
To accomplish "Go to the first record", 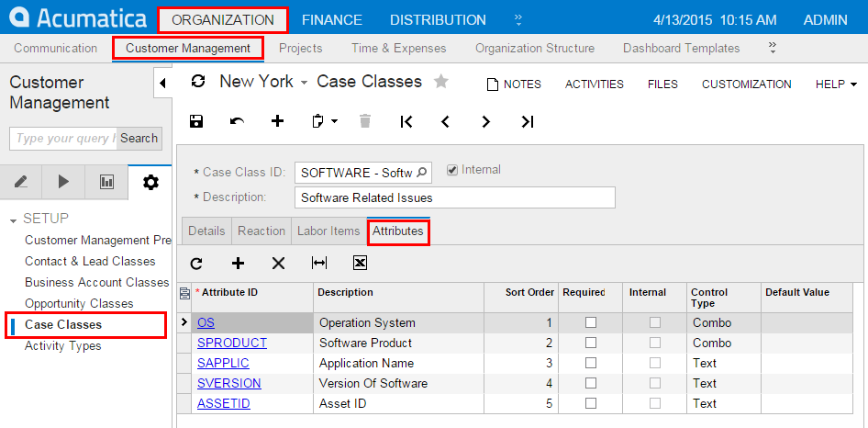I will point(406,121).
